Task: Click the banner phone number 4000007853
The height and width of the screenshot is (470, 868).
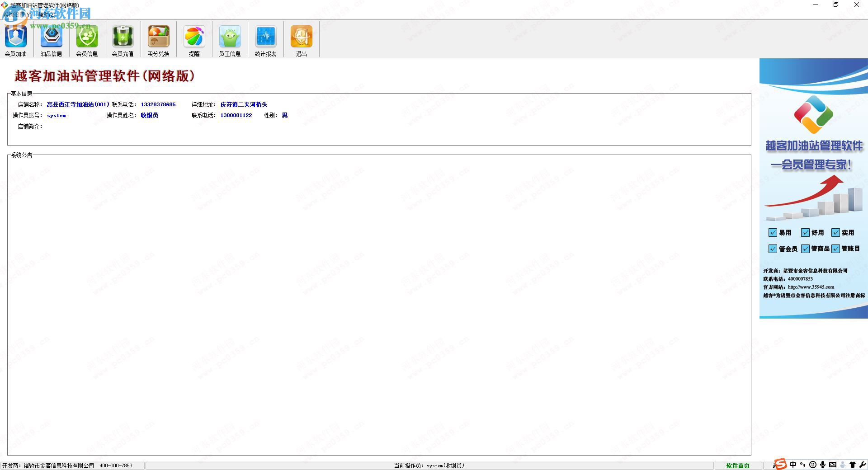Action: [800, 279]
